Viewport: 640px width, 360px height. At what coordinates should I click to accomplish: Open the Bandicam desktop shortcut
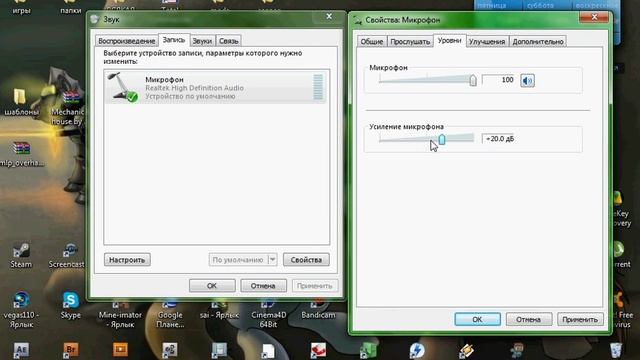[318, 304]
